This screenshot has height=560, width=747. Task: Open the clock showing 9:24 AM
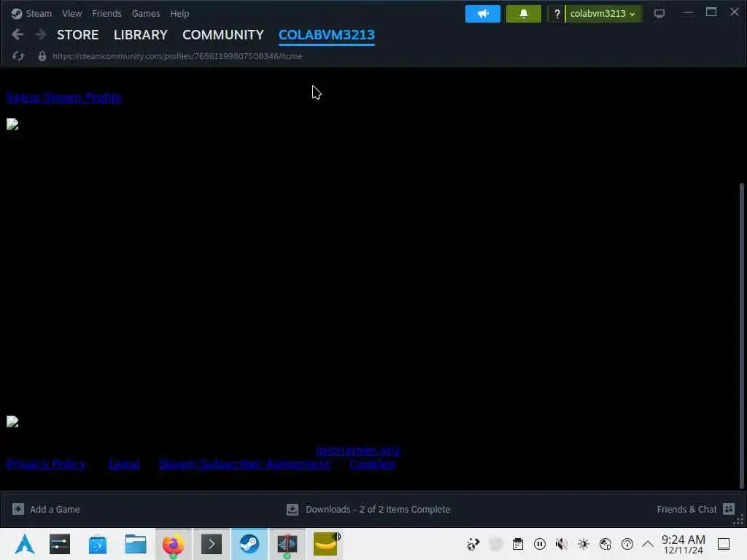pyautogui.click(x=683, y=544)
